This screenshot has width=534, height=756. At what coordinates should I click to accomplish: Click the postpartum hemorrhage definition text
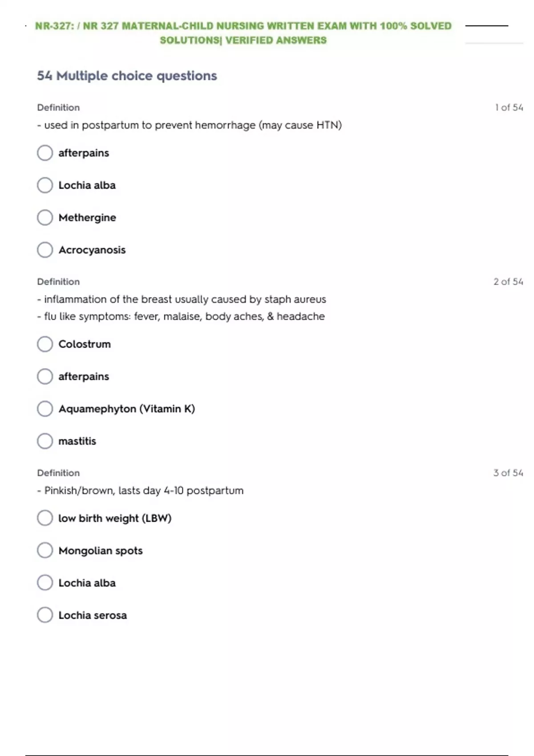[190, 125]
